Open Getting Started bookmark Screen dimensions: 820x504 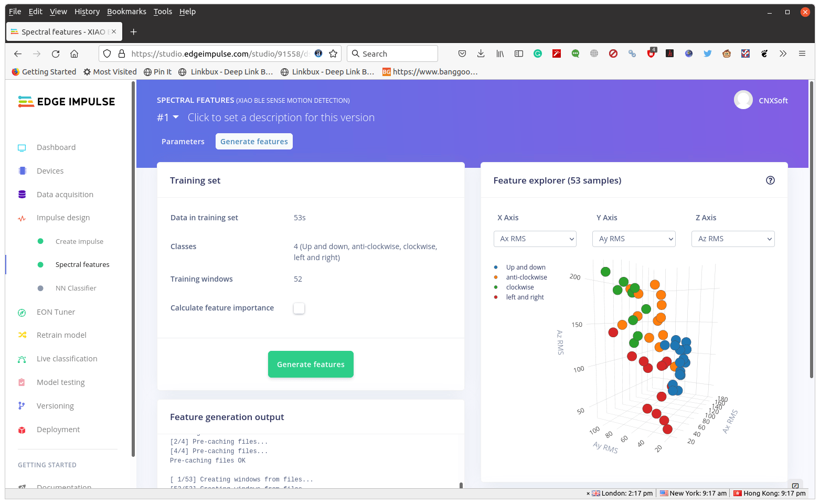[44, 72]
